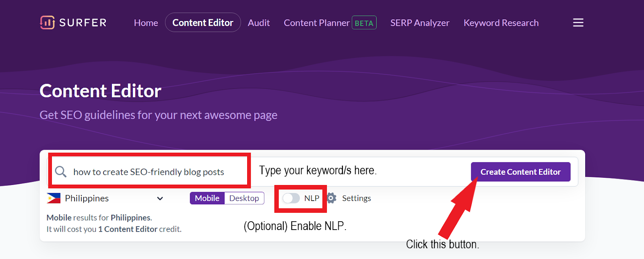Click 'Get SEO guidelines' subtitle text
Screen dimensions: 644x259
(x=159, y=115)
